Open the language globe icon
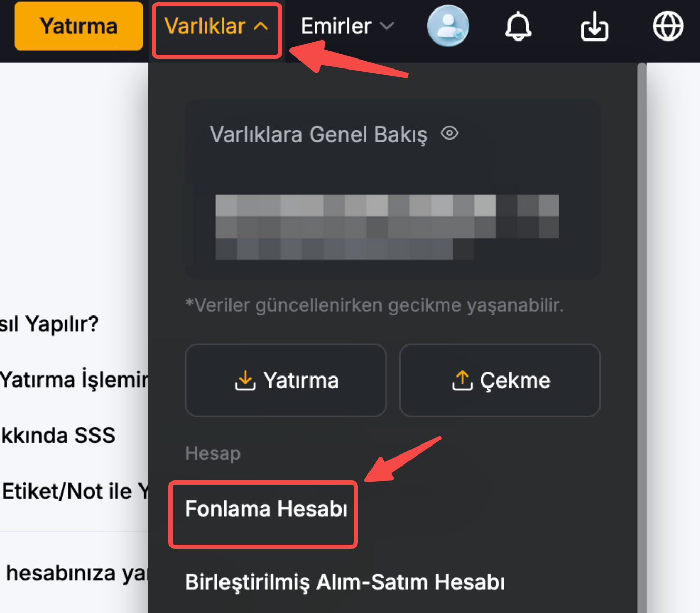700x613 pixels. click(x=667, y=26)
